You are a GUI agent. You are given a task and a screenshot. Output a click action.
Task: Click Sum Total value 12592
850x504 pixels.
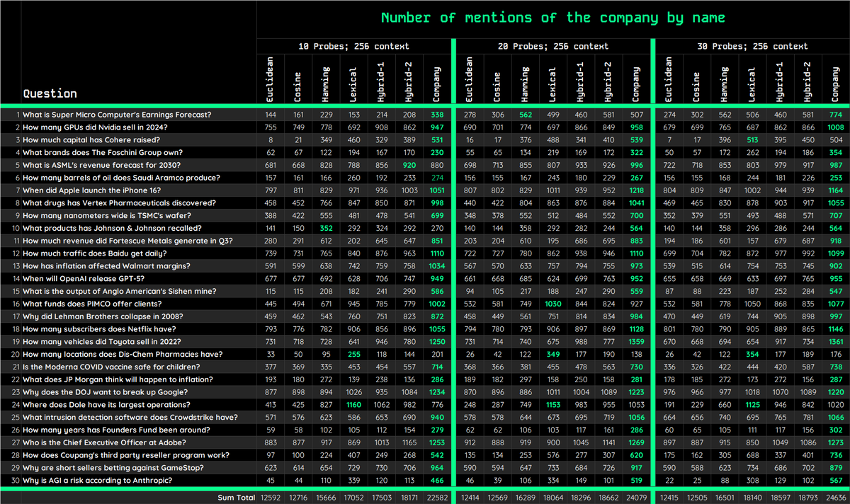271,498
